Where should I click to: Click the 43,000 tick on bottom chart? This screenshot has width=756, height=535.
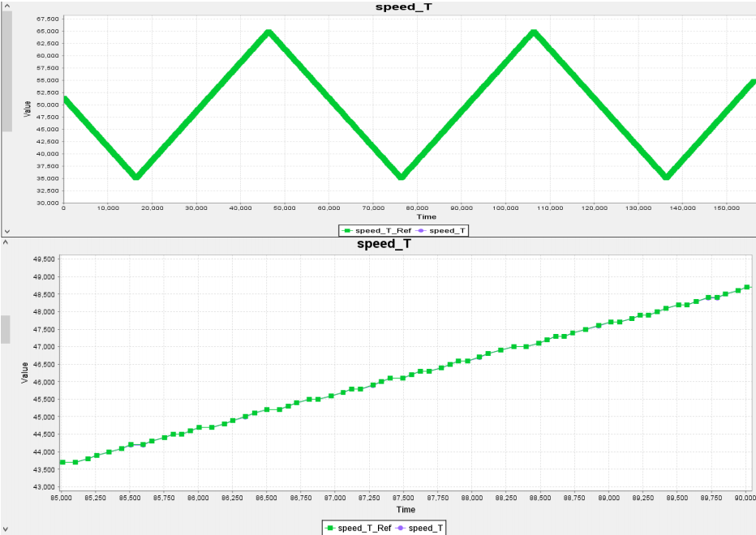coord(43,487)
